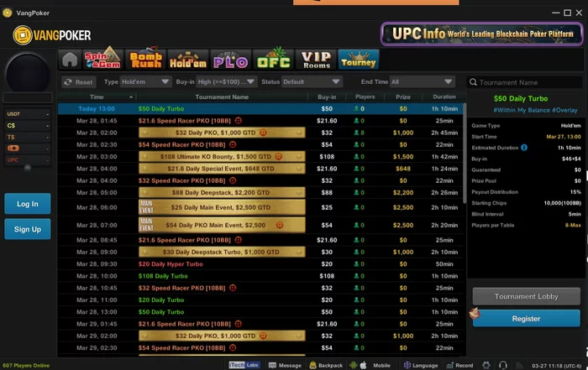This screenshot has width=588, height=370.
Task: Open iTech Labs certification badge
Action: tap(244, 365)
